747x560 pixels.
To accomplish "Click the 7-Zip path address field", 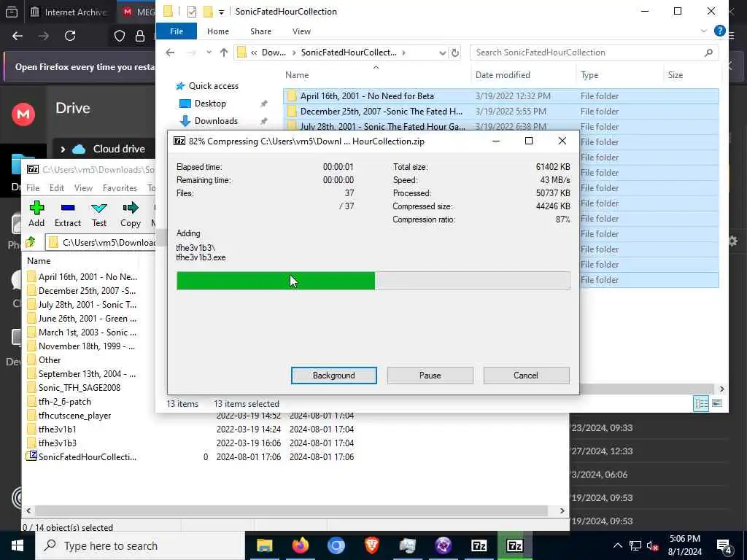I will pos(101,242).
